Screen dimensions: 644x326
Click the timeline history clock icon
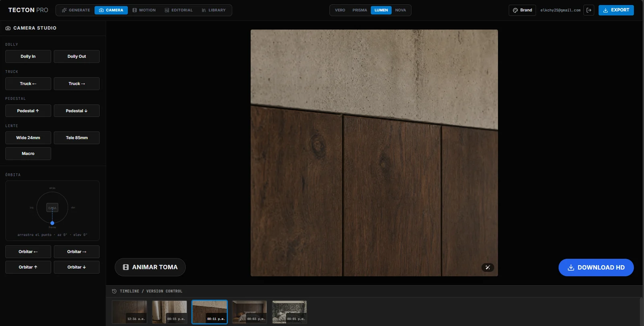(x=114, y=291)
